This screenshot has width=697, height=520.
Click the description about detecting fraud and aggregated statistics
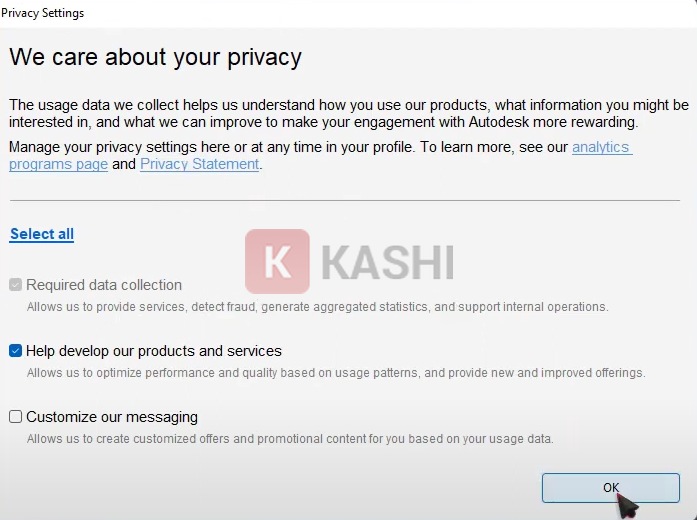click(316, 307)
